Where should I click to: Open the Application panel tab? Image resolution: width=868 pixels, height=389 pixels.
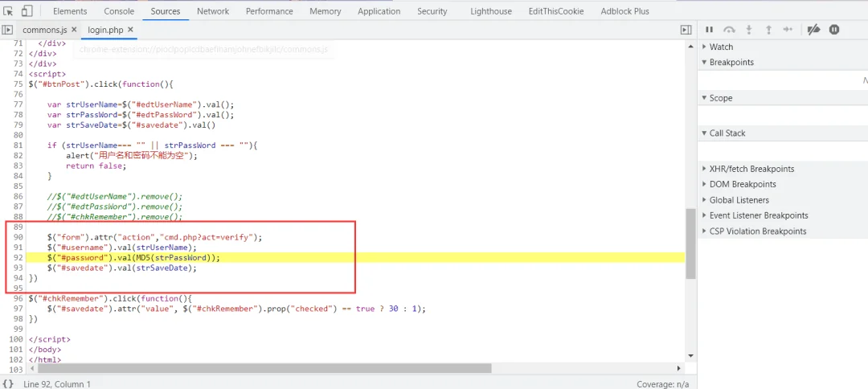(379, 11)
